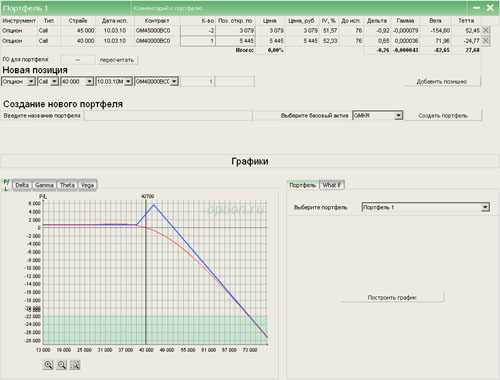Image resolution: width=500 pixels, height=380 pixels.
Task: Click the total delta value -0,26
Action: pyautogui.click(x=383, y=50)
